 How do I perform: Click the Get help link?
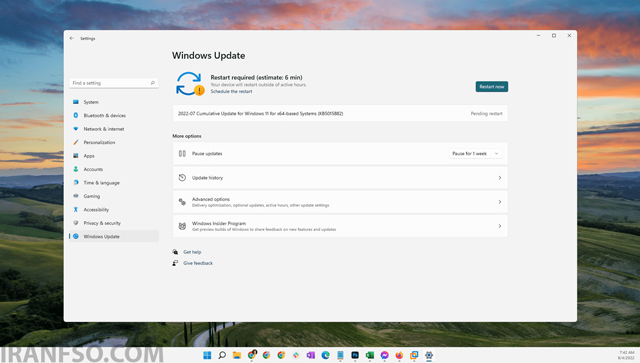(192, 252)
